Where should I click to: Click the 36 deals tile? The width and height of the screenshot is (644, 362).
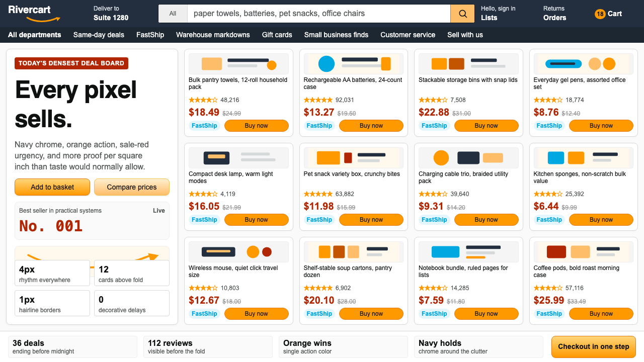pos(72,347)
